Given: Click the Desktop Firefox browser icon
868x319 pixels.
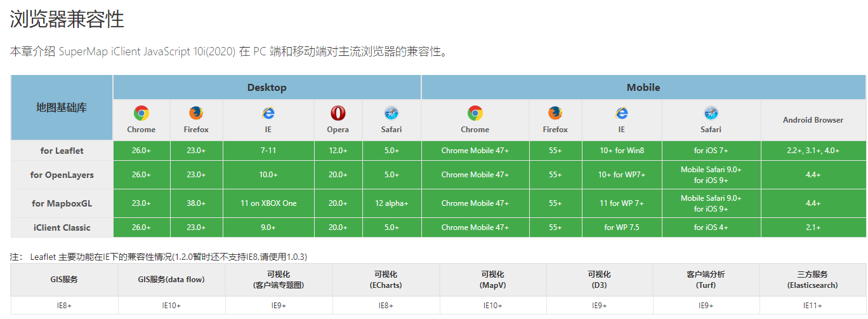Looking at the screenshot, I should (196, 113).
